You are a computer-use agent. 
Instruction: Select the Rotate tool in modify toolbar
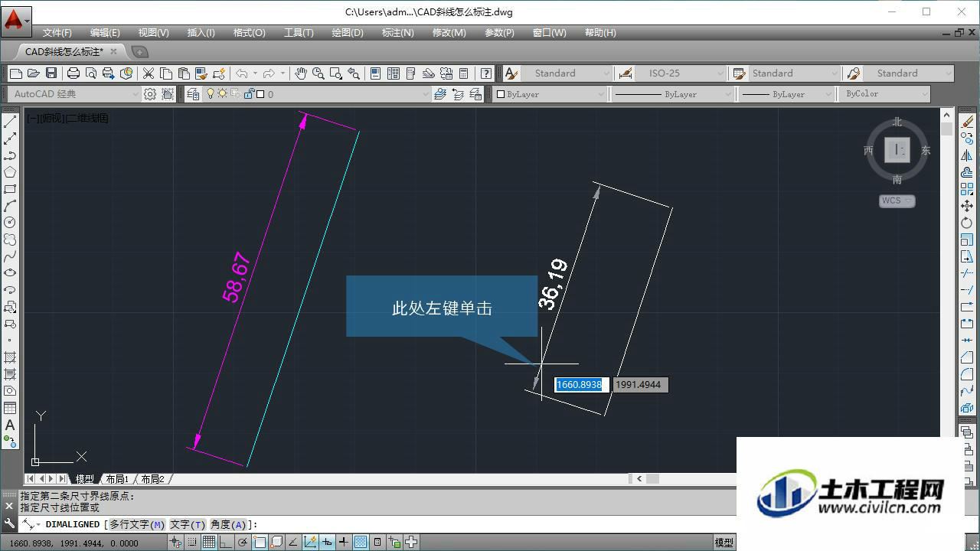coord(967,223)
